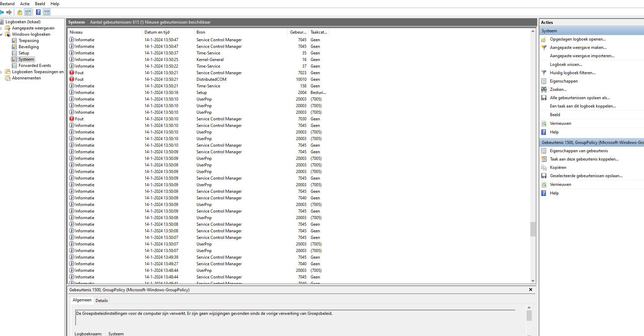Close the event preview pane
The image size is (644, 336).
point(530,290)
